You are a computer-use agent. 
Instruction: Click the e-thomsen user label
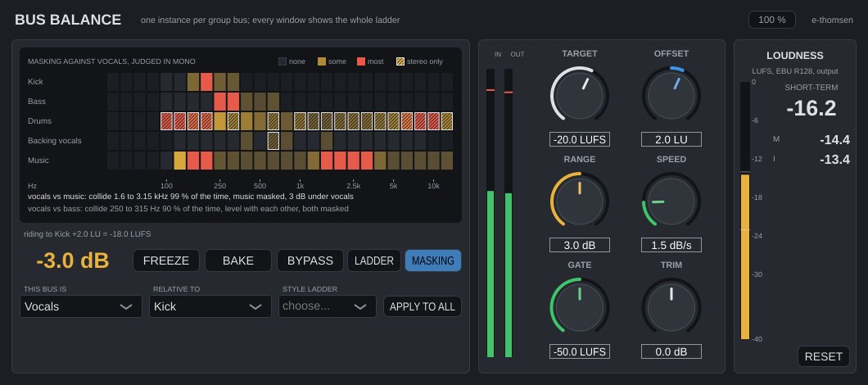pos(832,20)
